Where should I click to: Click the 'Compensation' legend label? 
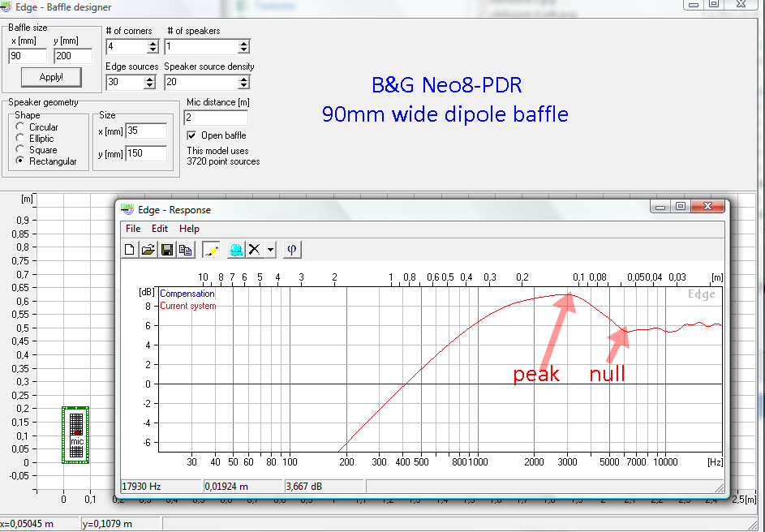click(x=187, y=294)
